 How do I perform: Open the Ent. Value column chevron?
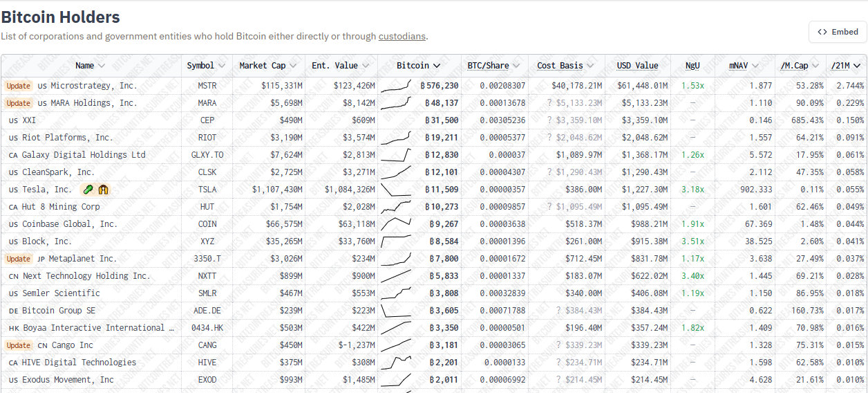coord(366,66)
